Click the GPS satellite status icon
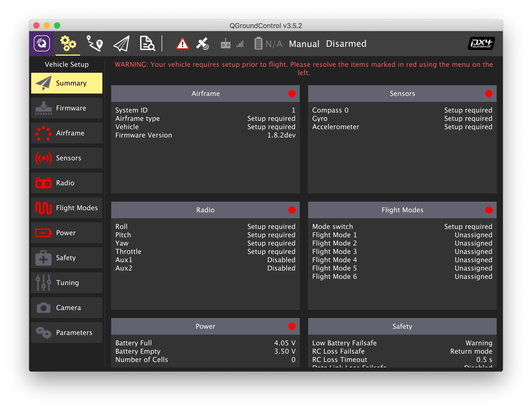The width and height of the screenshot is (532, 410). tap(202, 44)
